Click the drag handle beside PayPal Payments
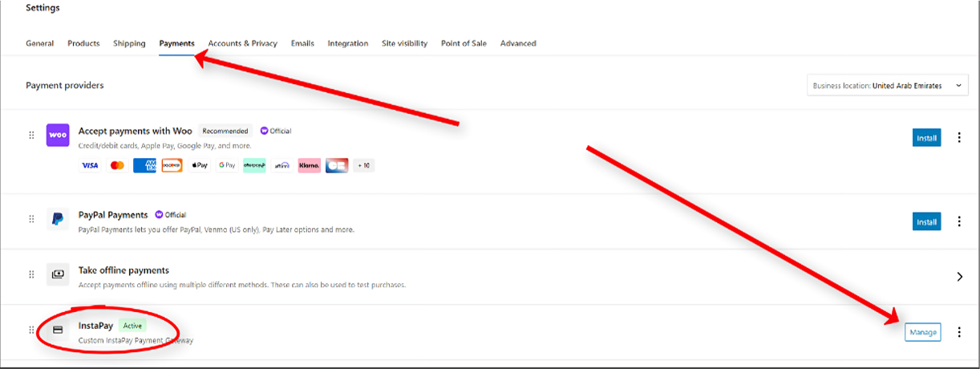 pos(32,219)
